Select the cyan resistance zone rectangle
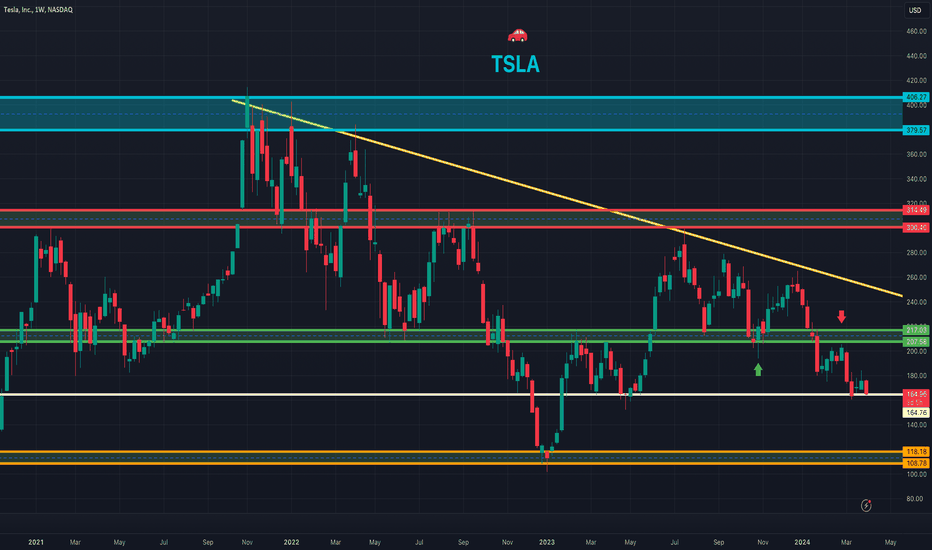The image size is (932, 550). (451, 114)
